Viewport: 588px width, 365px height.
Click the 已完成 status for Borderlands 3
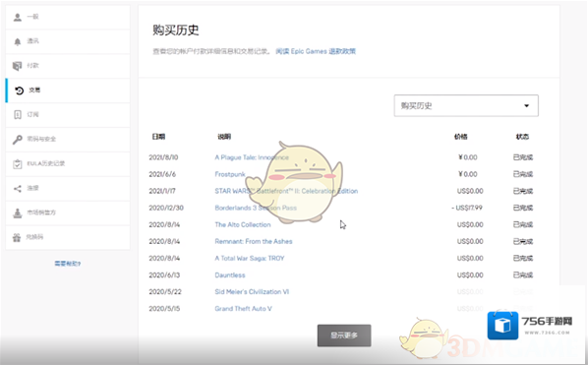523,208
